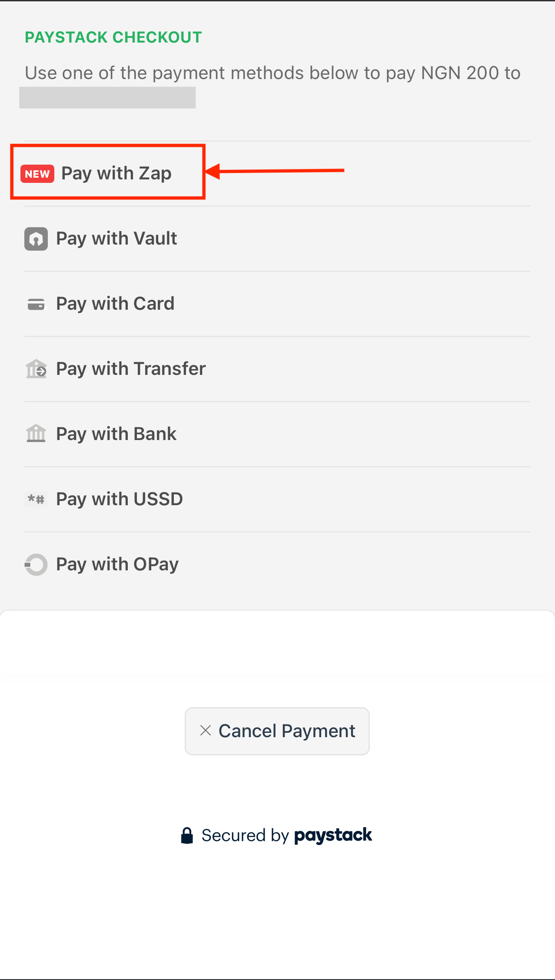This screenshot has width=555, height=980.
Task: Click the PAYSTACK CHECKOUT heading
Action: 113,37
